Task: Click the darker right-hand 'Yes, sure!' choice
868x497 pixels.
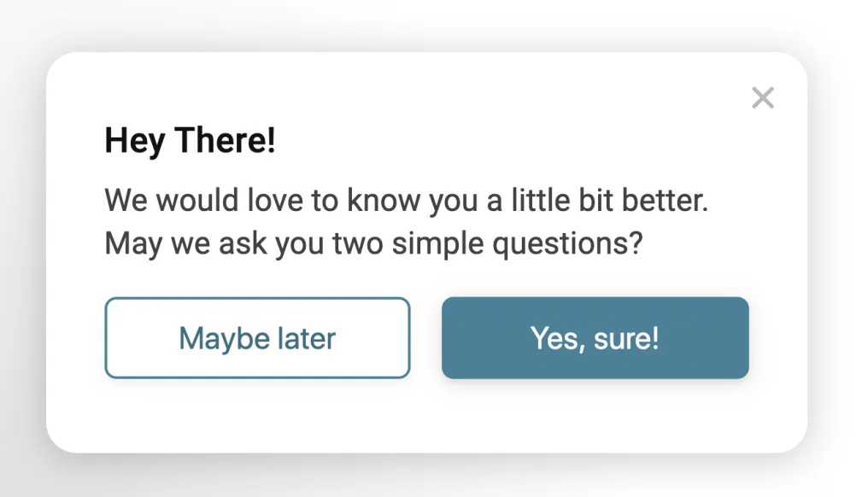Action: pos(594,337)
